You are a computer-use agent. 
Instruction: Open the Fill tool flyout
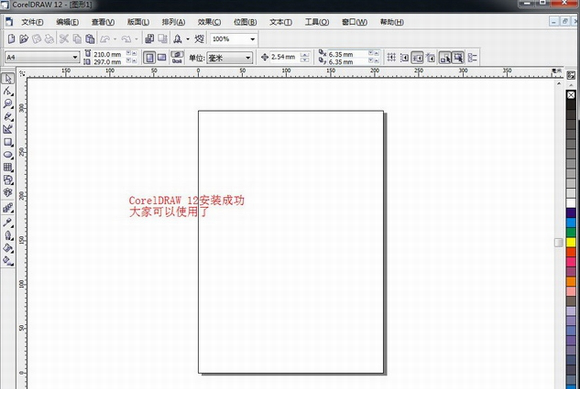pyautogui.click(x=8, y=248)
